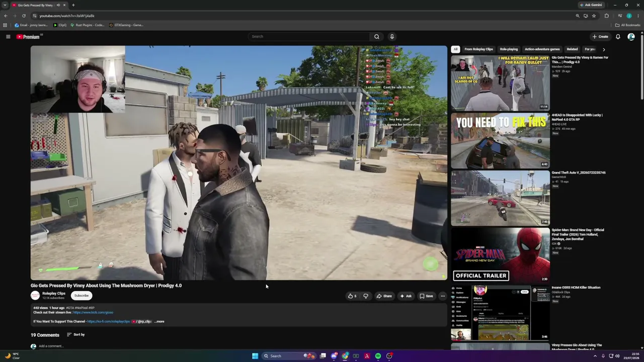Open All Bookmarks folder
This screenshot has width=644, height=362.
tap(628, 25)
